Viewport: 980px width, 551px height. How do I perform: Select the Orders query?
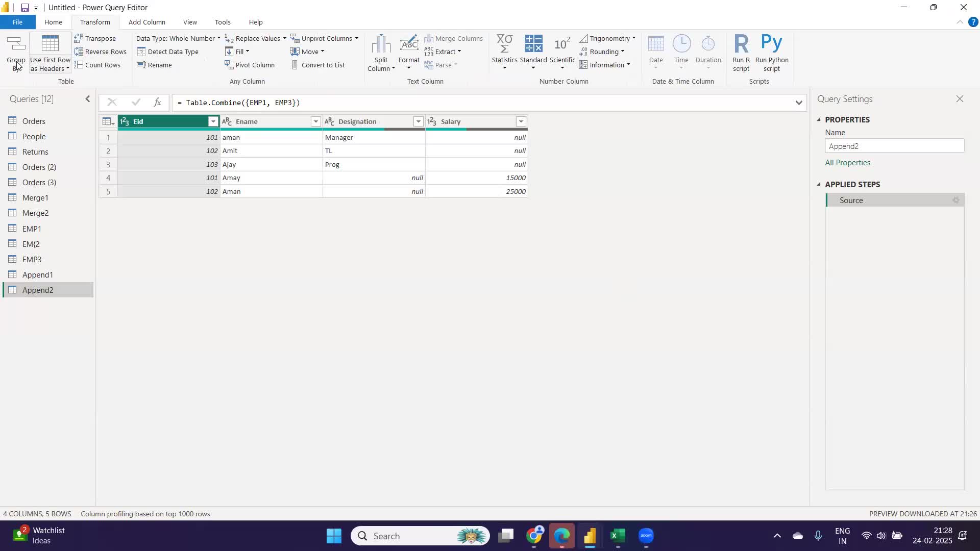pyautogui.click(x=48, y=121)
